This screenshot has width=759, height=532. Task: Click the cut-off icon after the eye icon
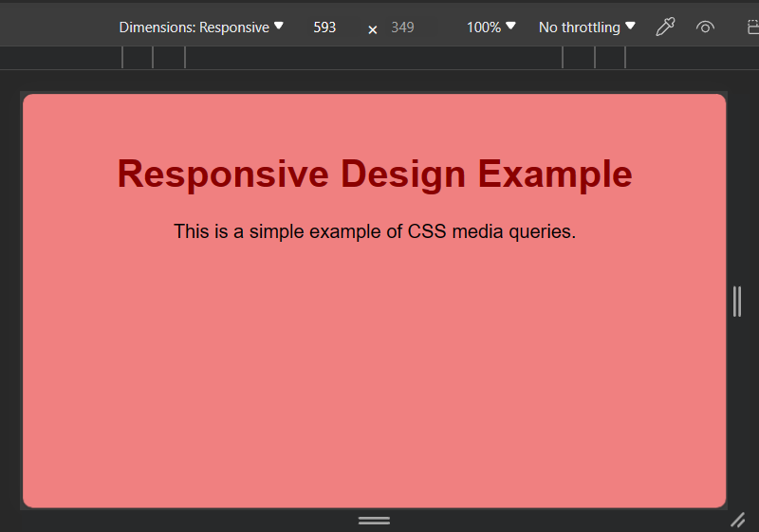pyautogui.click(x=752, y=28)
